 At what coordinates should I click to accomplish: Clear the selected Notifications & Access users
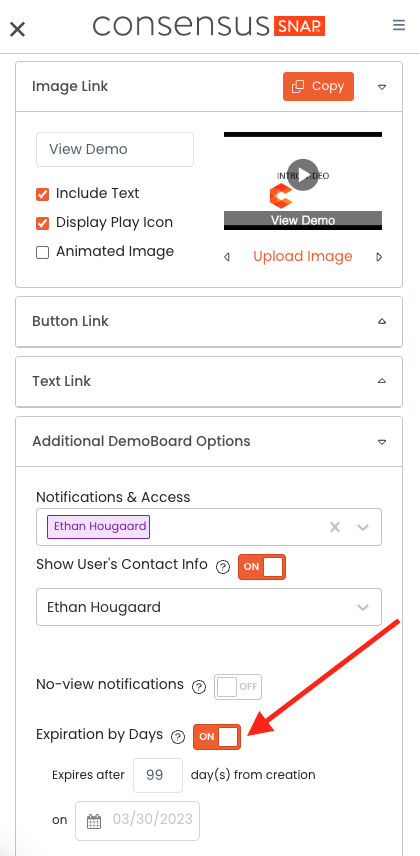[335, 527]
